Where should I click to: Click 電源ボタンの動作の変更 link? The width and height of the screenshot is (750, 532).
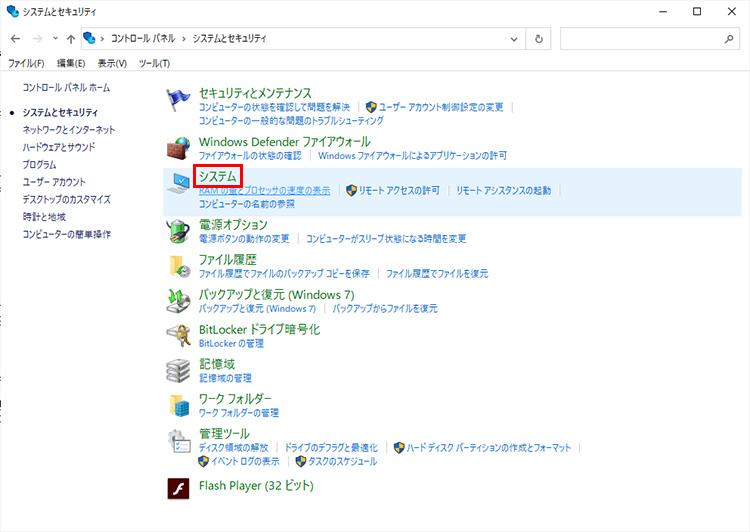pos(244,238)
